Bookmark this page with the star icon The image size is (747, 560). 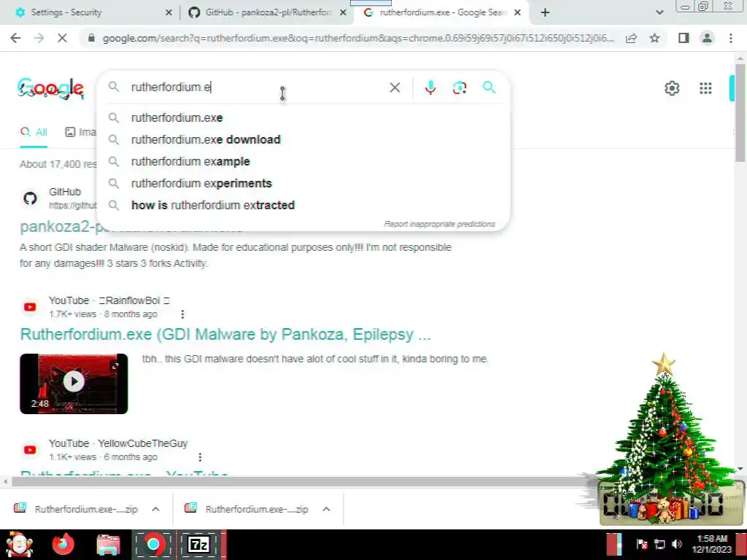coord(654,38)
